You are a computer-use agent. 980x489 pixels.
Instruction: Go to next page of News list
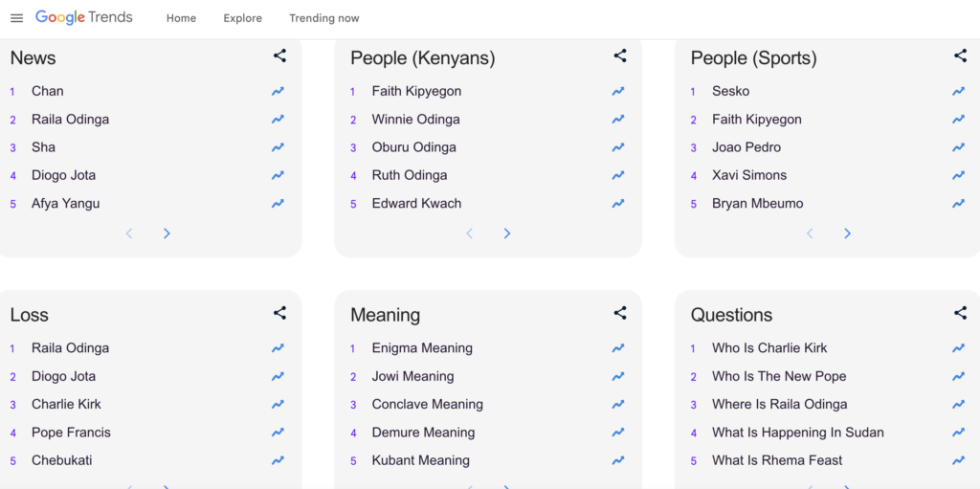click(x=167, y=233)
